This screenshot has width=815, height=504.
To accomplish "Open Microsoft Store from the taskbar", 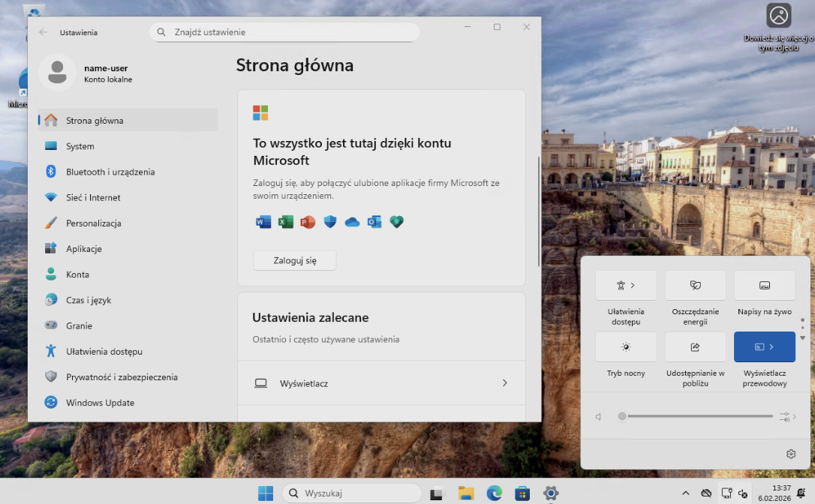I will click(x=522, y=493).
